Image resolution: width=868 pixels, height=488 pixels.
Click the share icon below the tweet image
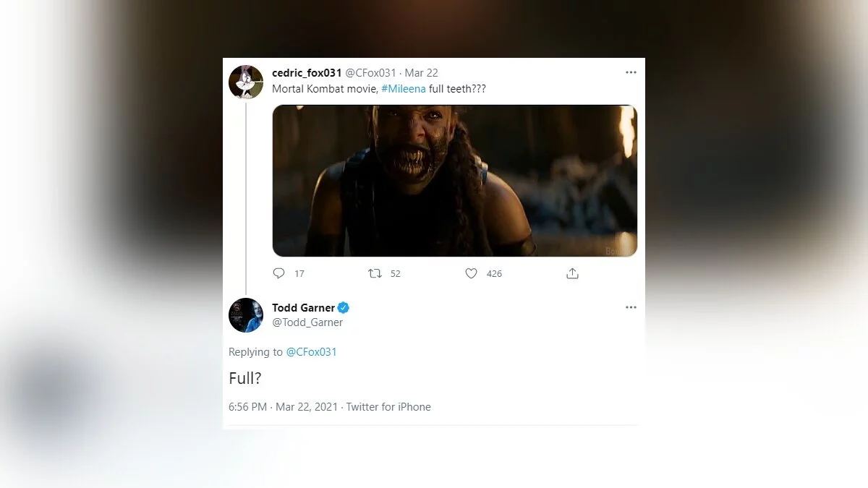[x=572, y=273]
